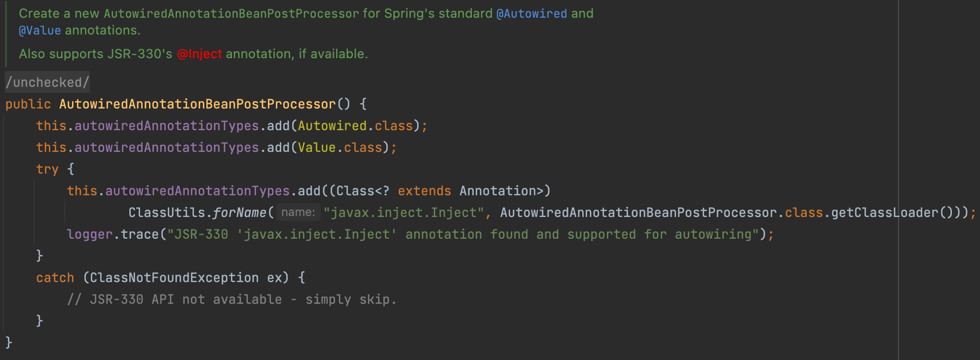The image size is (980, 360).
Task: Click autowiredAnnotationTypes on the Autowired.class line
Action: pyautogui.click(x=167, y=126)
